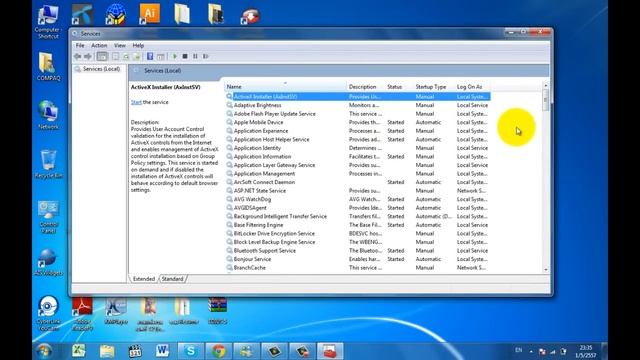Open the blue Help toolbar icon
Viewport: 640px width, 360px height.
coord(150,56)
